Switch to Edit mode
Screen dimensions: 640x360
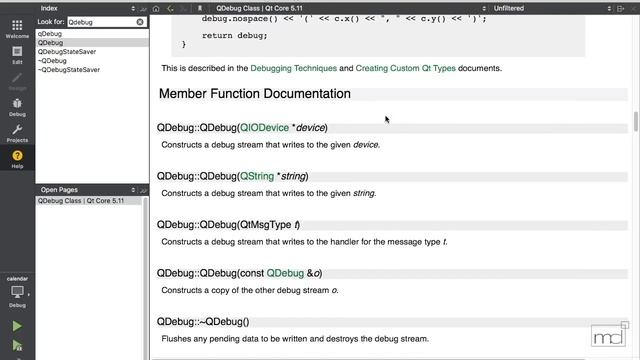pyautogui.click(x=17, y=55)
